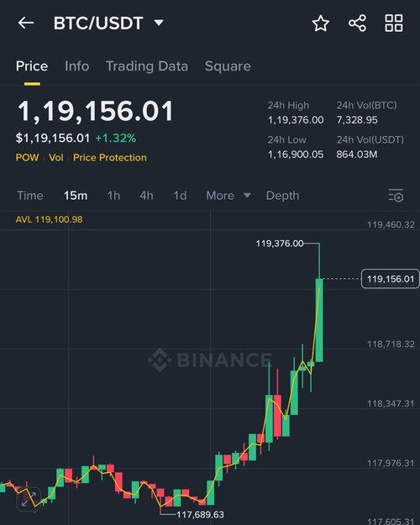The image size is (420, 525).
Task: Open the BTC/USDT pair title selector
Action: [x=98, y=24]
